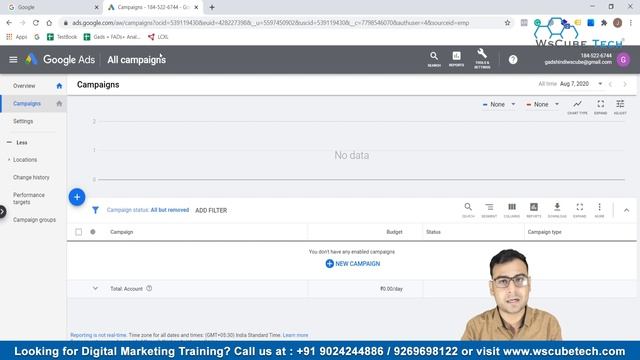Expand the side panel arrow on left edge
This screenshot has height=360, width=640.
point(2,211)
